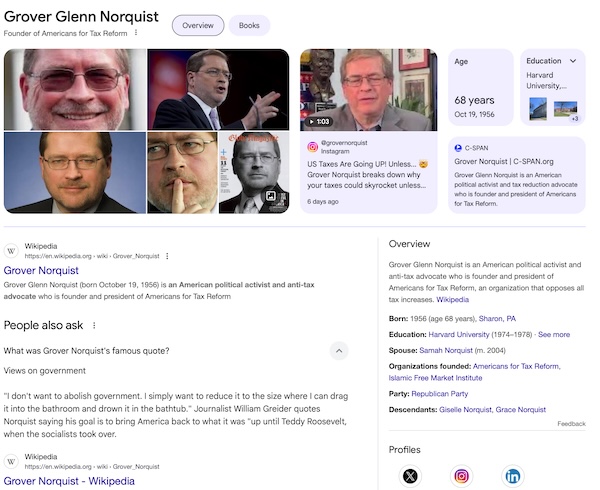Click the +3 education images thumbnail
This screenshot has width=600, height=490.
coord(566,111)
